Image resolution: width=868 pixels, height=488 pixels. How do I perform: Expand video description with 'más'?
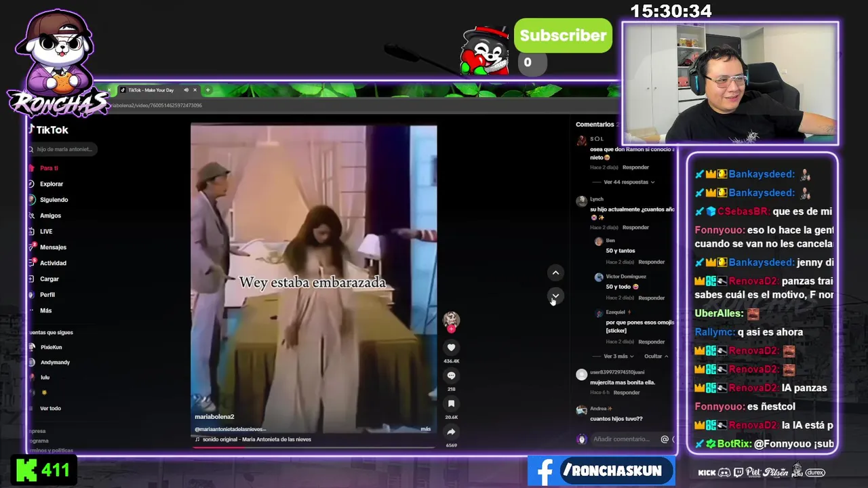426,429
